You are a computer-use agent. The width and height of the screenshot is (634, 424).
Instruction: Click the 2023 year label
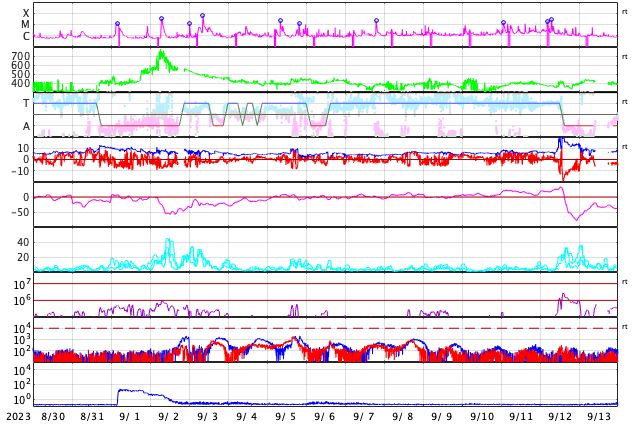point(18,417)
